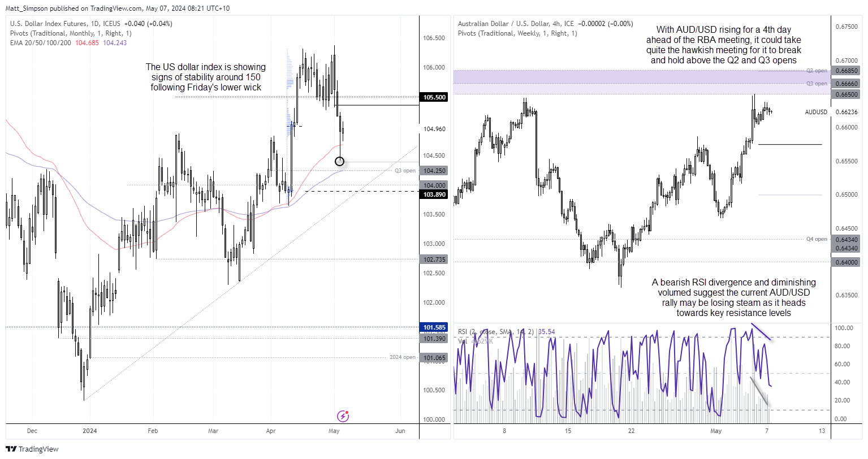This screenshot has height=459, width=868.
Task: Click 'Feb' on the left time axis
Action: 152,431
